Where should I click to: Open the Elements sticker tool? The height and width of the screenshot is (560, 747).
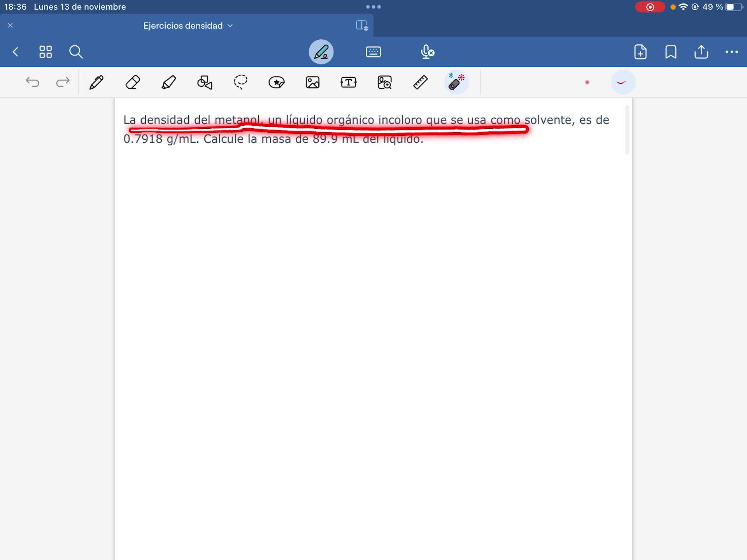click(277, 82)
